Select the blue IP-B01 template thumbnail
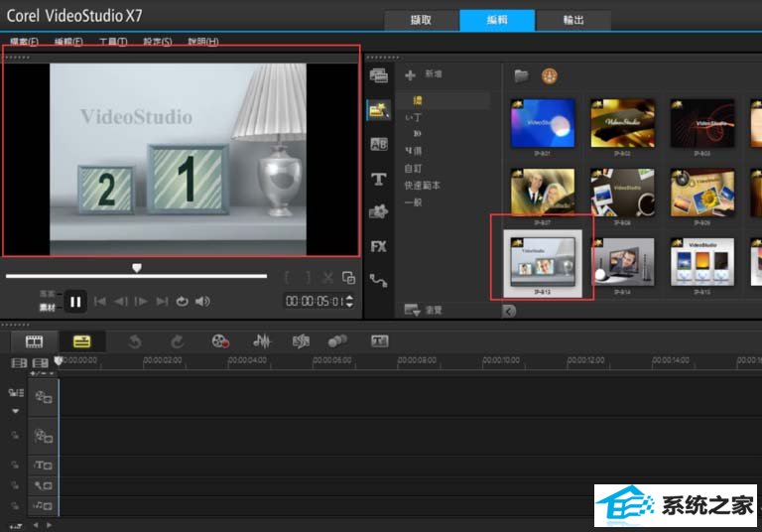The height and width of the screenshot is (532, 762). click(x=543, y=123)
